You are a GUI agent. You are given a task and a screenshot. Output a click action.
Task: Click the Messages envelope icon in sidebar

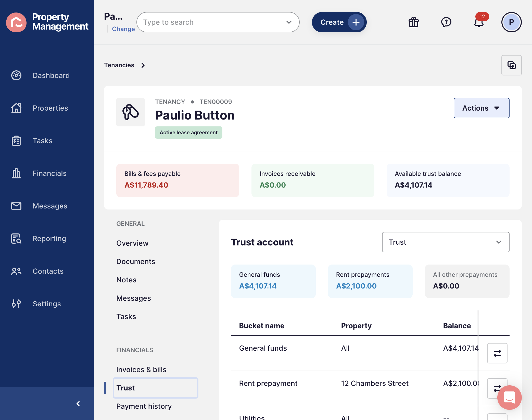click(16, 206)
